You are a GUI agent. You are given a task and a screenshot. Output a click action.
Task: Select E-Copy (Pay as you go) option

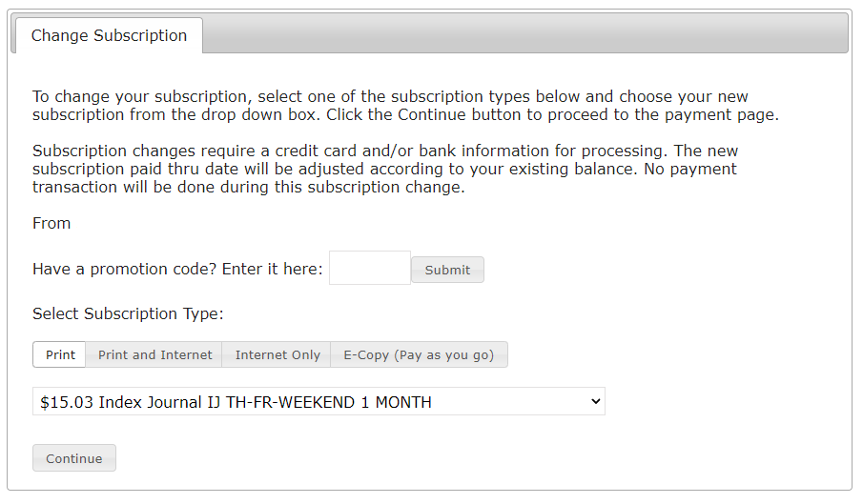pos(419,354)
